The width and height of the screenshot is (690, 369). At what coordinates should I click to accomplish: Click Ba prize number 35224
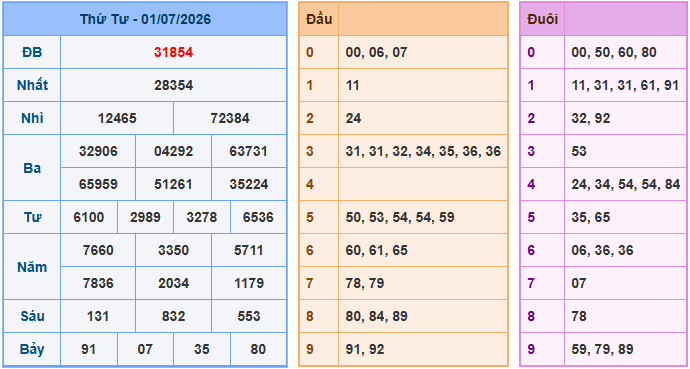[x=249, y=184]
